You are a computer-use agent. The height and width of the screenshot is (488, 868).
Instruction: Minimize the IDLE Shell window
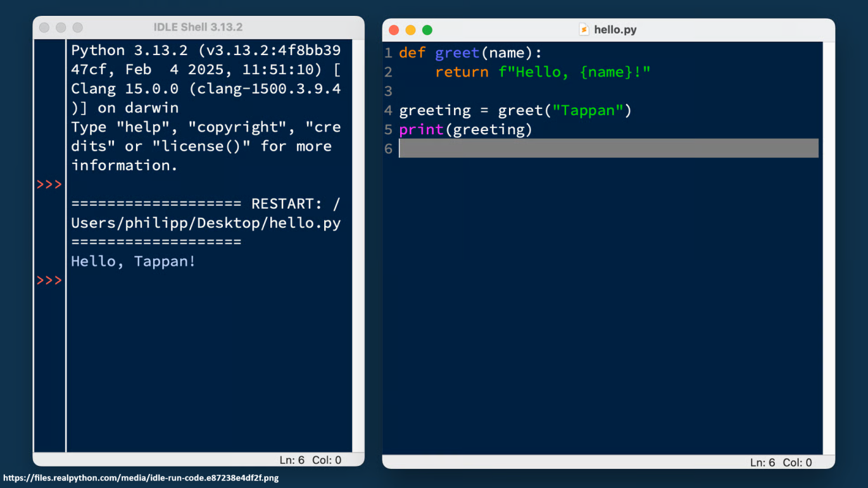pos(61,28)
